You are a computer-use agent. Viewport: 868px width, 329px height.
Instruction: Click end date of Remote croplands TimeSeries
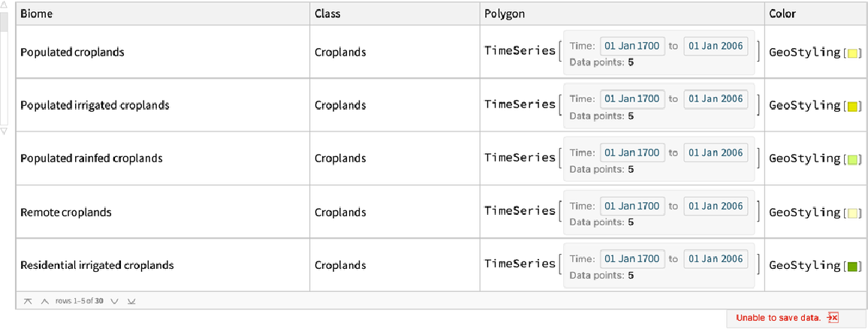(716, 206)
